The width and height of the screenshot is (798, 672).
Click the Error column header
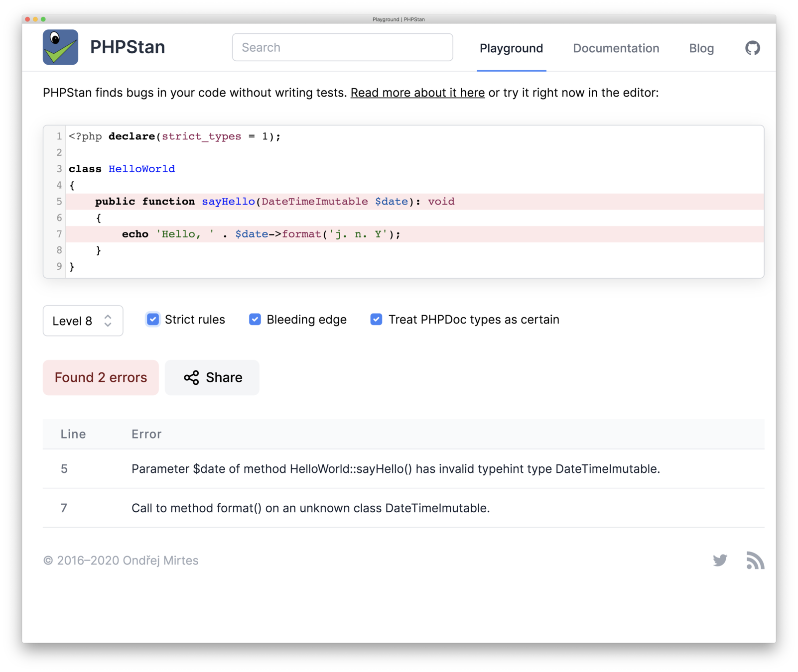tap(146, 434)
